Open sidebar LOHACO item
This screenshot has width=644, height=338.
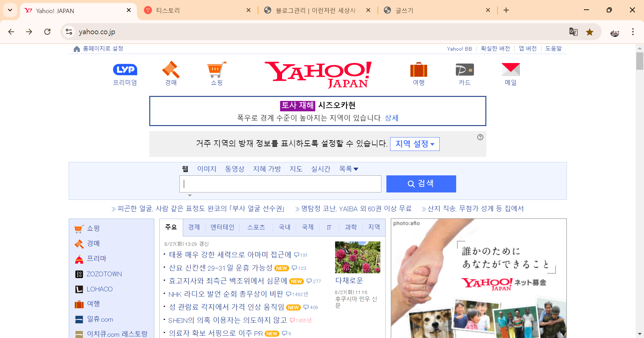pyautogui.click(x=94, y=289)
